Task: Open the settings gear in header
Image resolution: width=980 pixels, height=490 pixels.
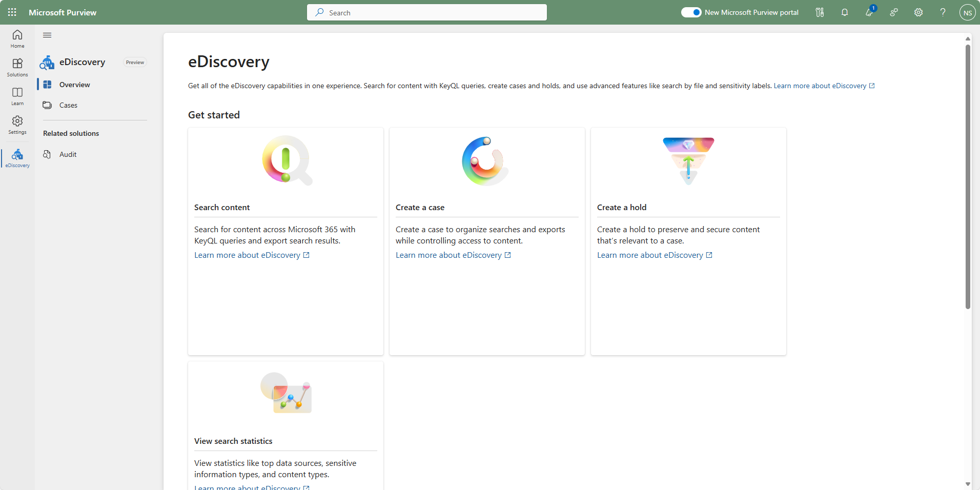Action: tap(918, 12)
